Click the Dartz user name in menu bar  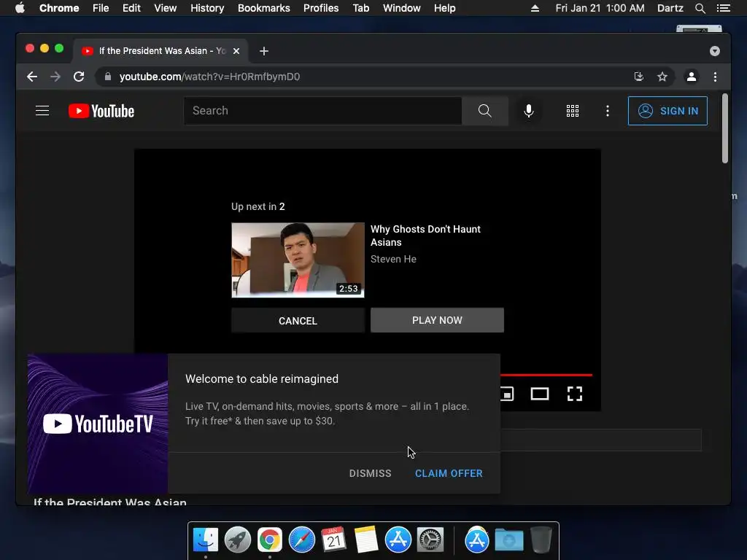tap(670, 8)
